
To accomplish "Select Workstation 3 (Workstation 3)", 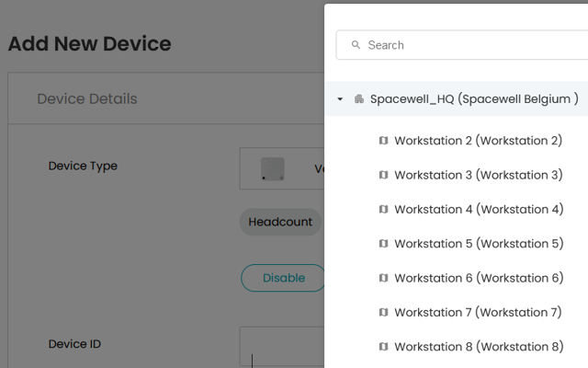I will coord(479,175).
